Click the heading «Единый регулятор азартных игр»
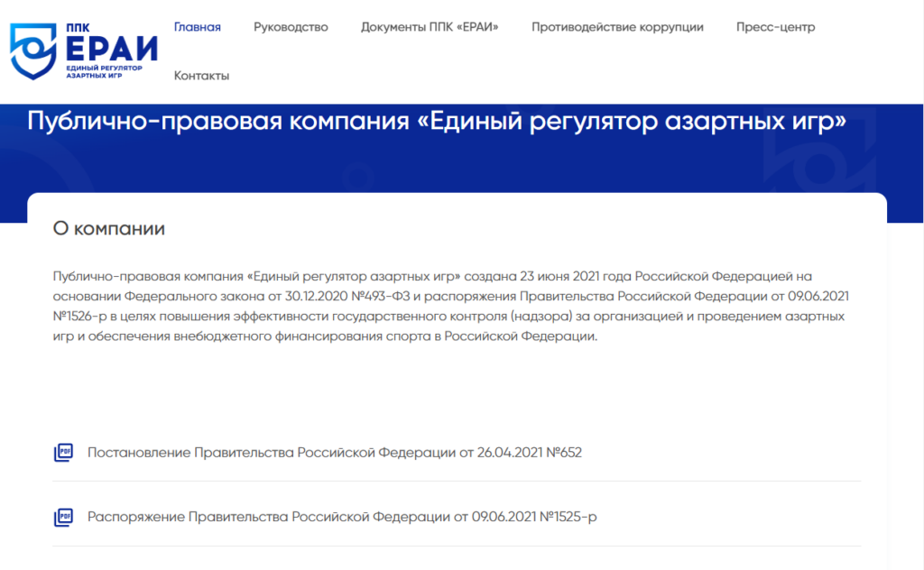 pyautogui.click(x=437, y=121)
